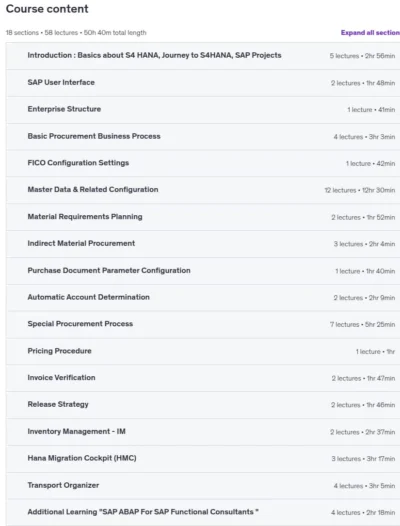Viewport: 400px width, 526px height.
Task: Expand Automatic Account Determination section
Action: tap(203, 298)
